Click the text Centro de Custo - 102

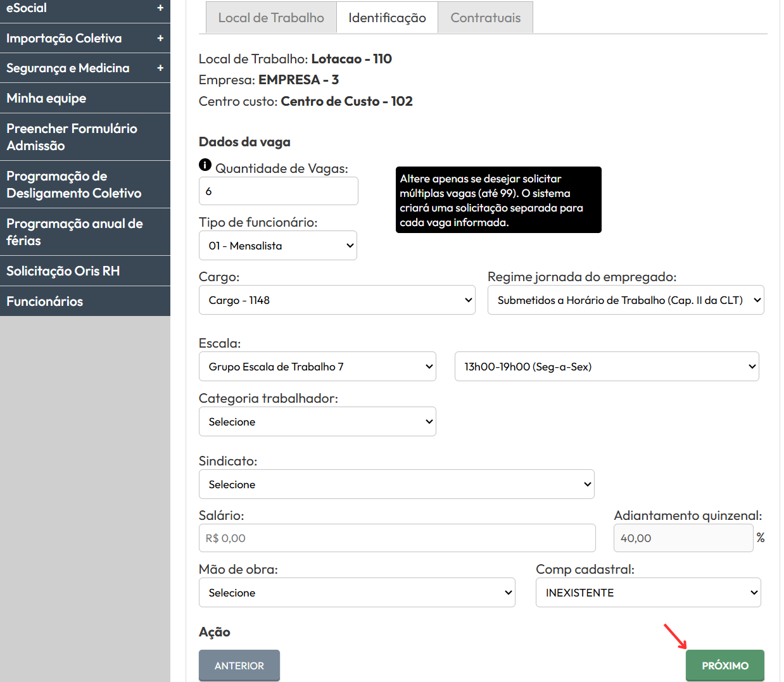point(347,101)
